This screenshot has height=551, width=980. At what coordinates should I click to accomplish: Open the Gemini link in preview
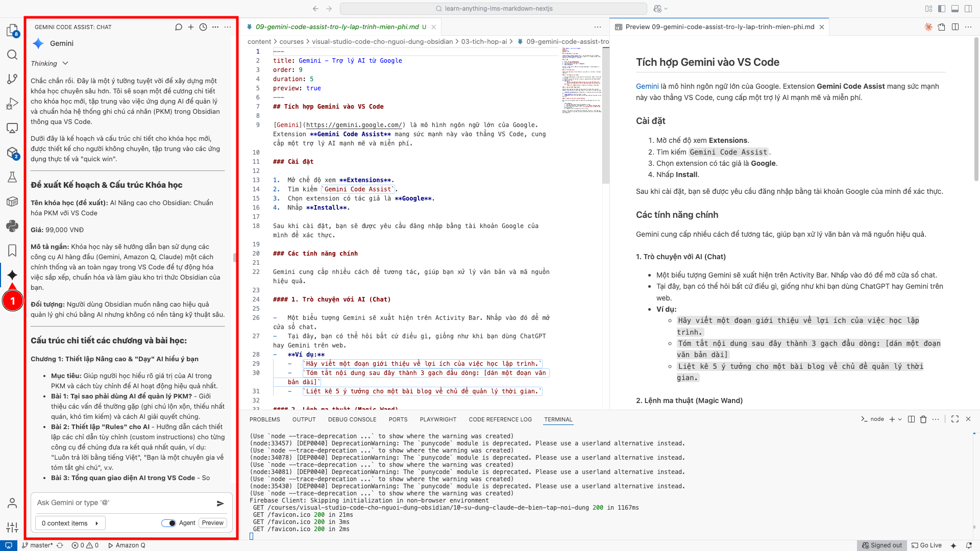point(647,86)
